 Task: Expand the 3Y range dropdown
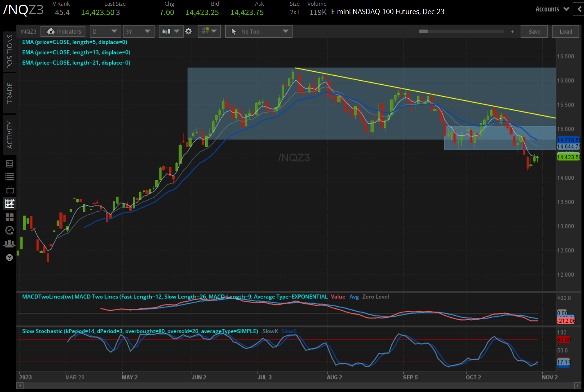pyautogui.click(x=138, y=31)
